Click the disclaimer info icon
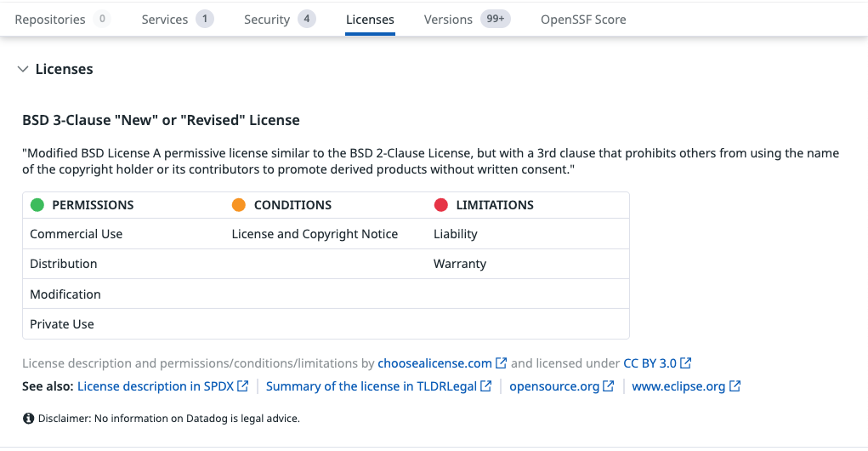The height and width of the screenshot is (451, 868). coord(28,419)
